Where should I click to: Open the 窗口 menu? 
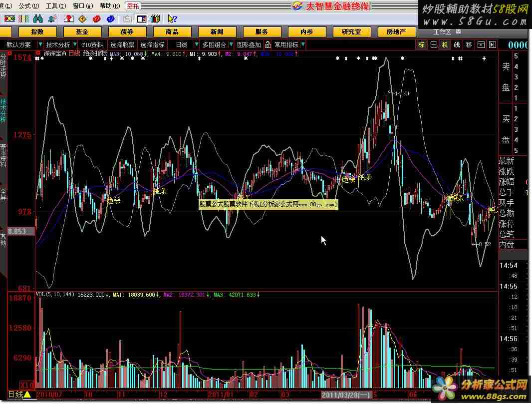point(83,6)
